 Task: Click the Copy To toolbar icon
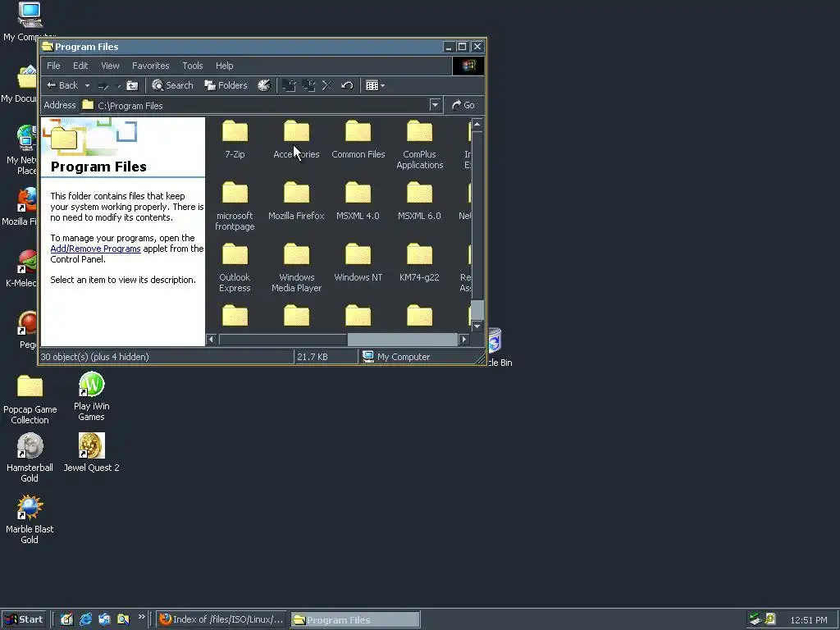pyautogui.click(x=308, y=85)
